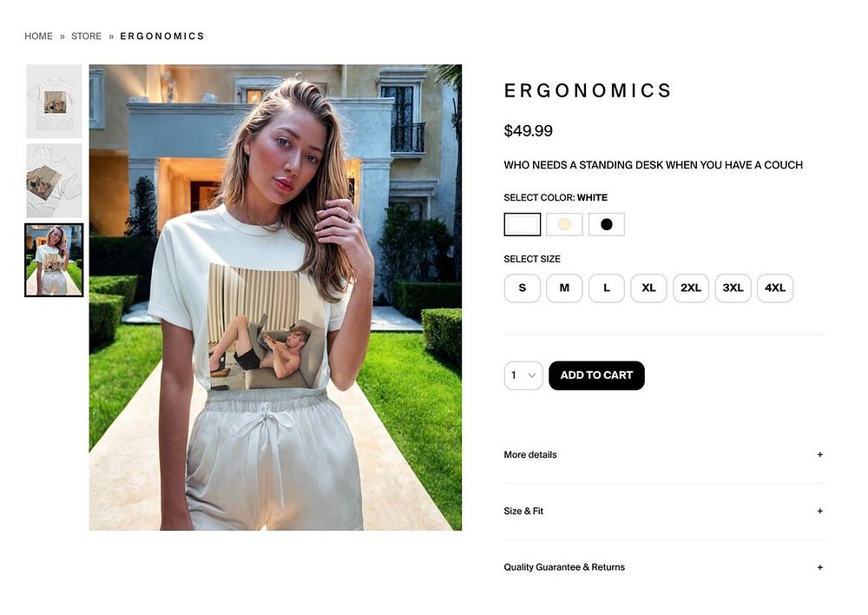Click the plus icon beside Size & Fit
868x615 pixels.
[x=820, y=511]
